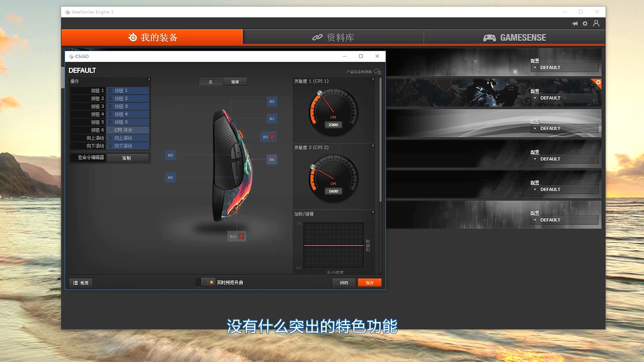Switch mouse view to 顶部 top

(235, 82)
